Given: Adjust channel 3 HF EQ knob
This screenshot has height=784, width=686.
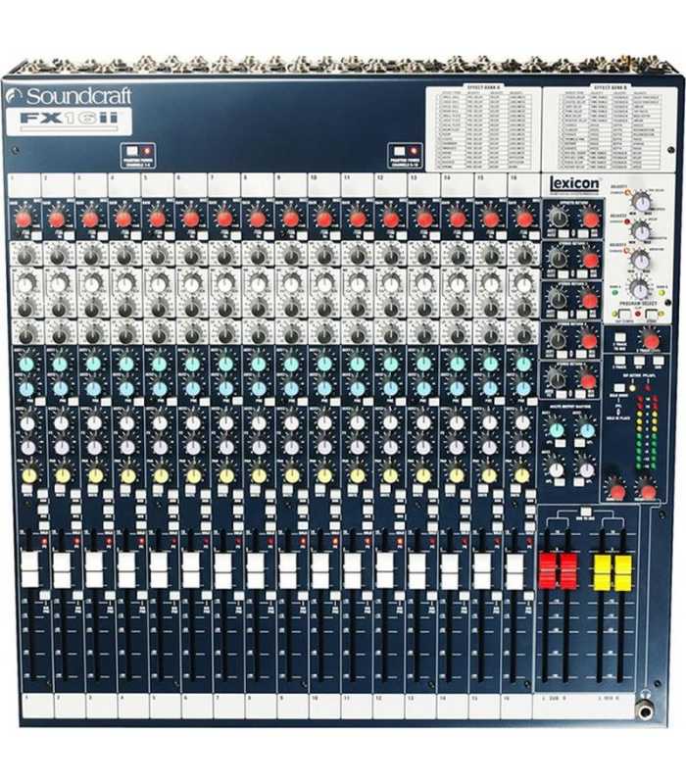Looking at the screenshot, I should click(91, 257).
